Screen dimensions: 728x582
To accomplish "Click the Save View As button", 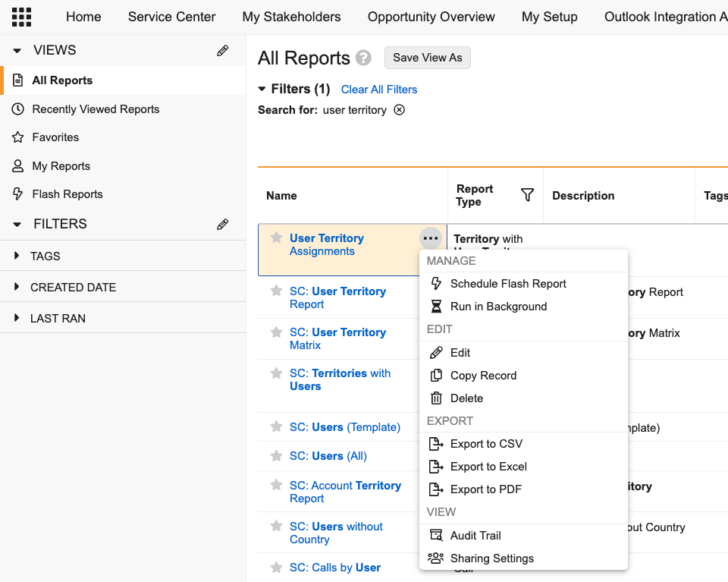I will click(427, 58).
